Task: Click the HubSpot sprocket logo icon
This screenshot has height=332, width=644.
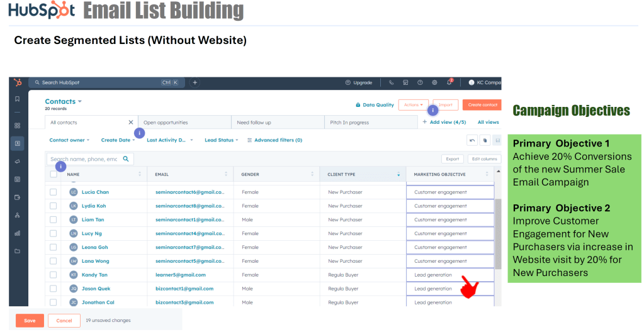Action: [x=18, y=82]
